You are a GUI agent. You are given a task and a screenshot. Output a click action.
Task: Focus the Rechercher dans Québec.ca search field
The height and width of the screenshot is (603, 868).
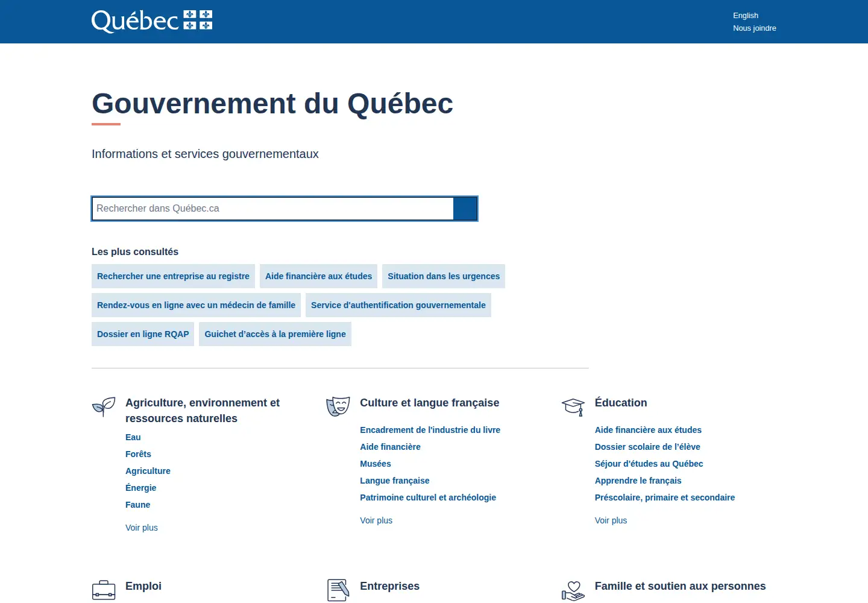272,209
